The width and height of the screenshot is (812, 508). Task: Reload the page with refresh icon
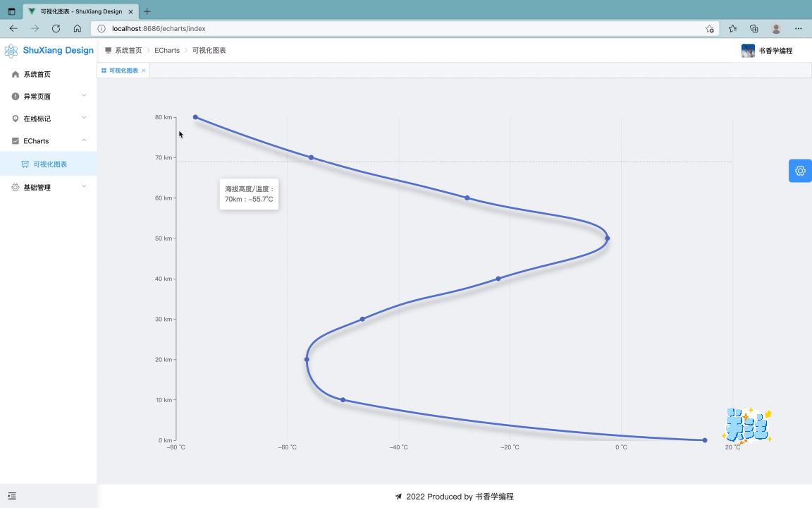[56, 28]
